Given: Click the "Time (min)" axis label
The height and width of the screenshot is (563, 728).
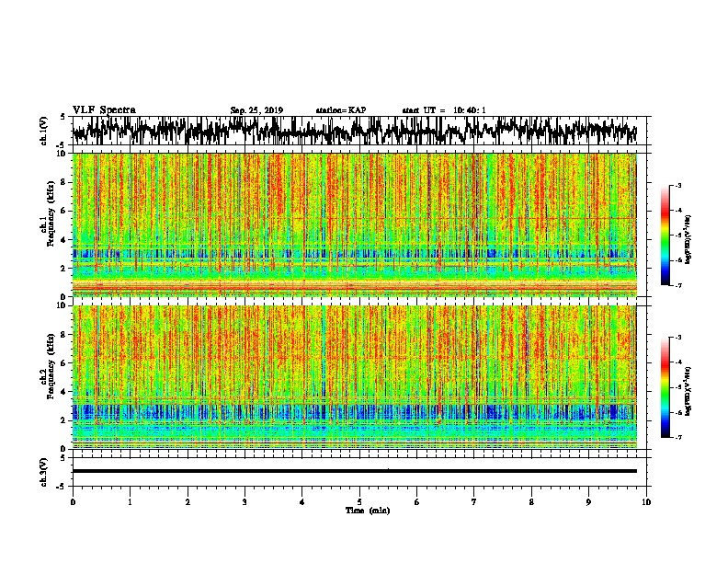Looking at the screenshot, I should pos(368,511).
